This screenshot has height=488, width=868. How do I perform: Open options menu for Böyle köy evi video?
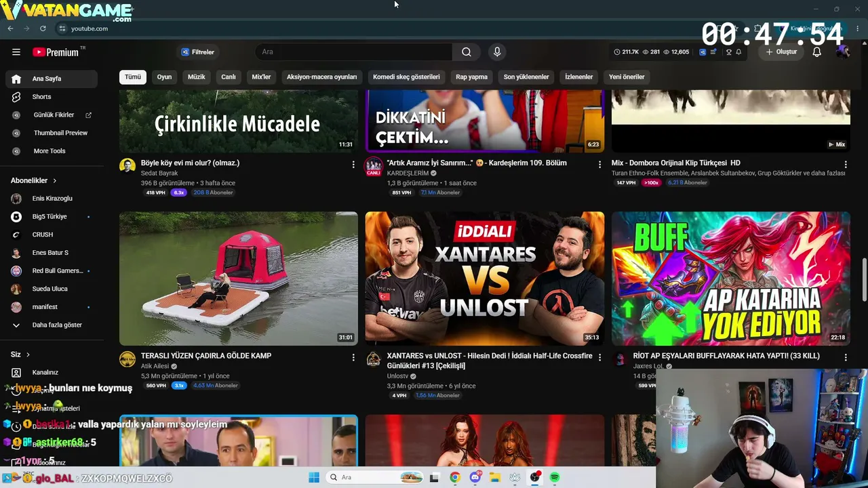tap(353, 165)
